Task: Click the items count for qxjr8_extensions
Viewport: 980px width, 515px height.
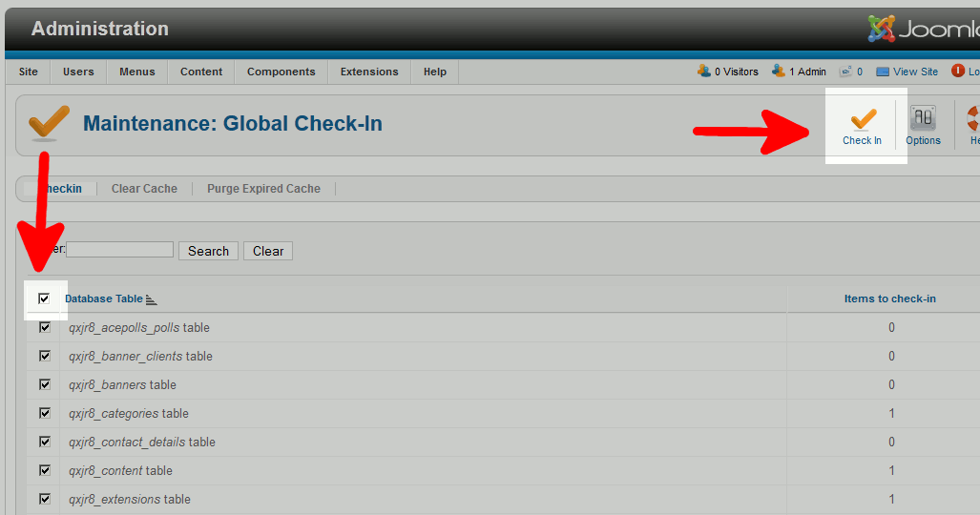Action: point(892,500)
